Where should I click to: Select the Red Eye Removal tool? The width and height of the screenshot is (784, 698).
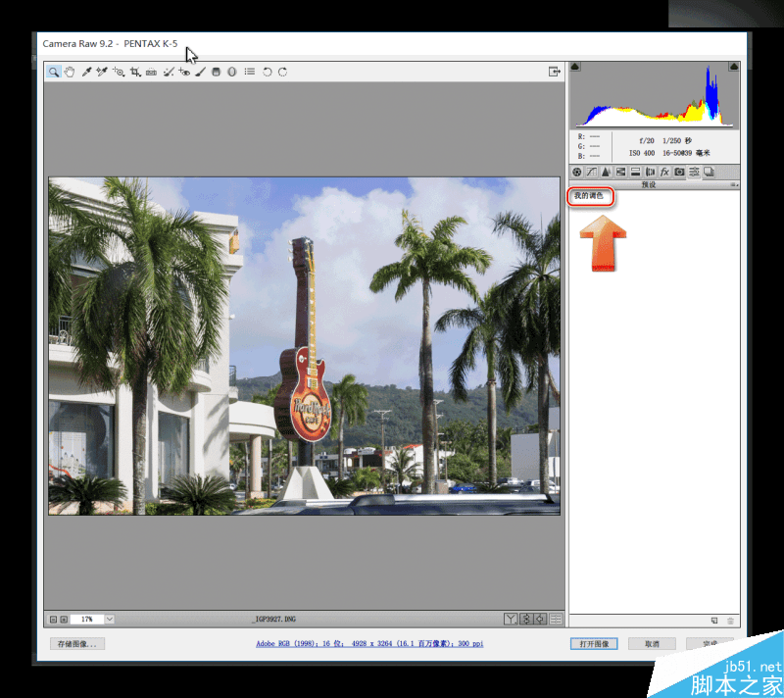coord(184,72)
